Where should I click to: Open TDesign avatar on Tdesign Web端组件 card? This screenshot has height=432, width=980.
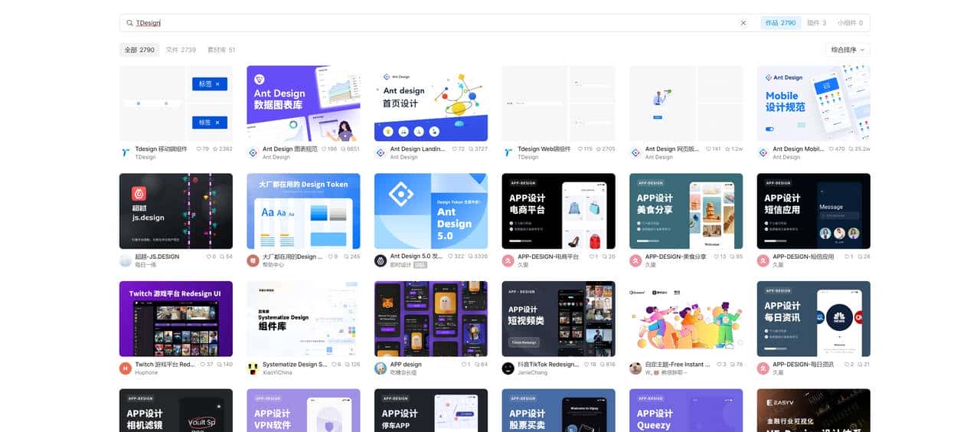pos(508,152)
